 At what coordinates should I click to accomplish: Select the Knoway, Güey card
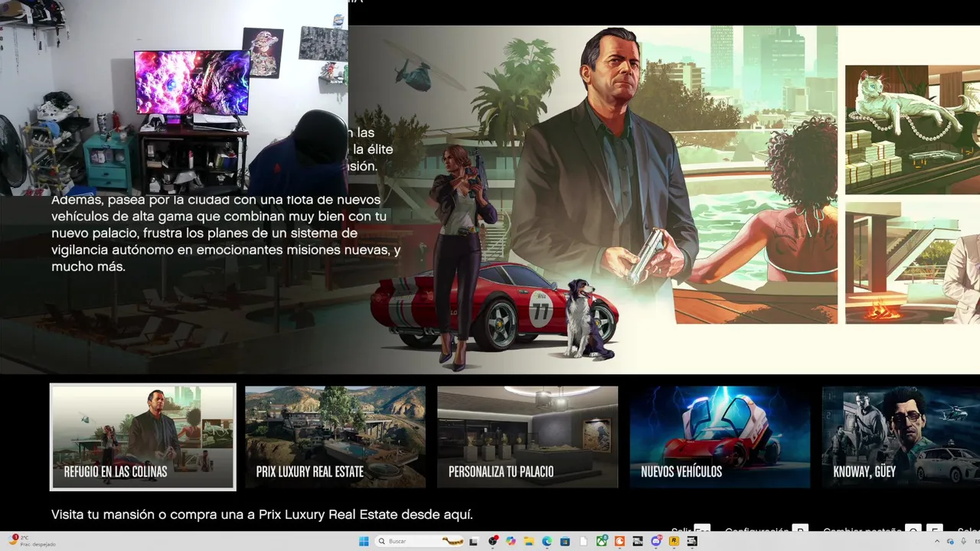tap(901, 436)
